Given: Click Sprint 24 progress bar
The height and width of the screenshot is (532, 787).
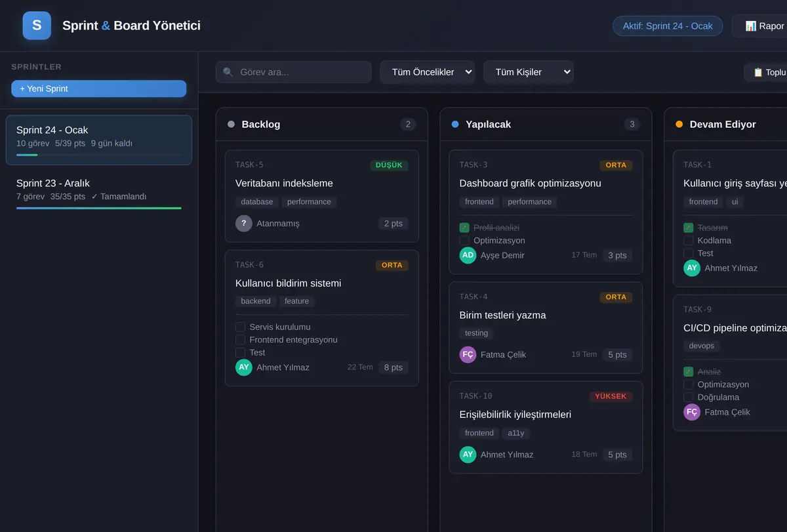Looking at the screenshot, I should click(99, 155).
